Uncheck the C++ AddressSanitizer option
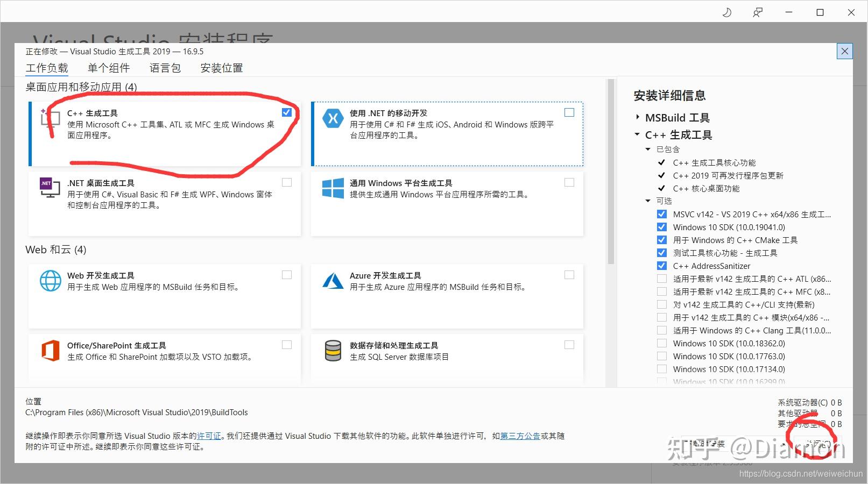 click(x=662, y=266)
